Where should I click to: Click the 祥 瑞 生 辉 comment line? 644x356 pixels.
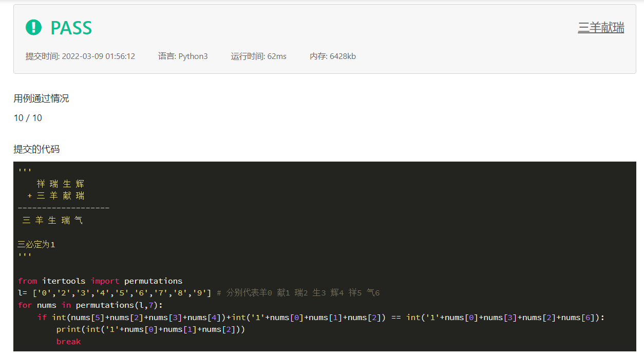pyautogui.click(x=60, y=183)
